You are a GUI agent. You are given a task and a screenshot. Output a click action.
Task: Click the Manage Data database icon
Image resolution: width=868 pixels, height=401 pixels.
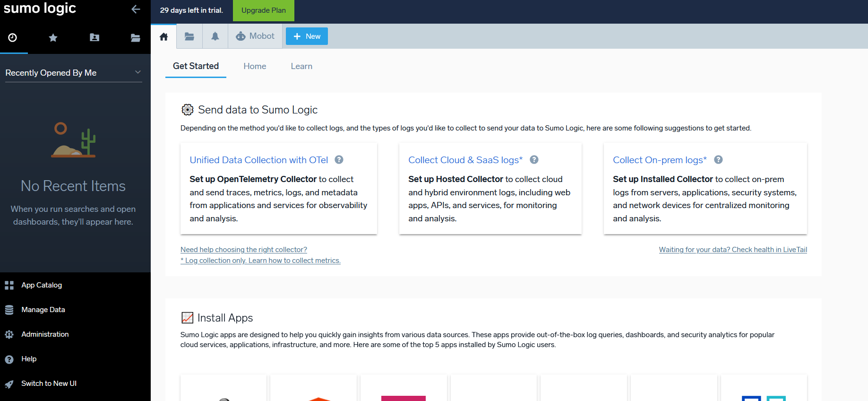point(9,310)
